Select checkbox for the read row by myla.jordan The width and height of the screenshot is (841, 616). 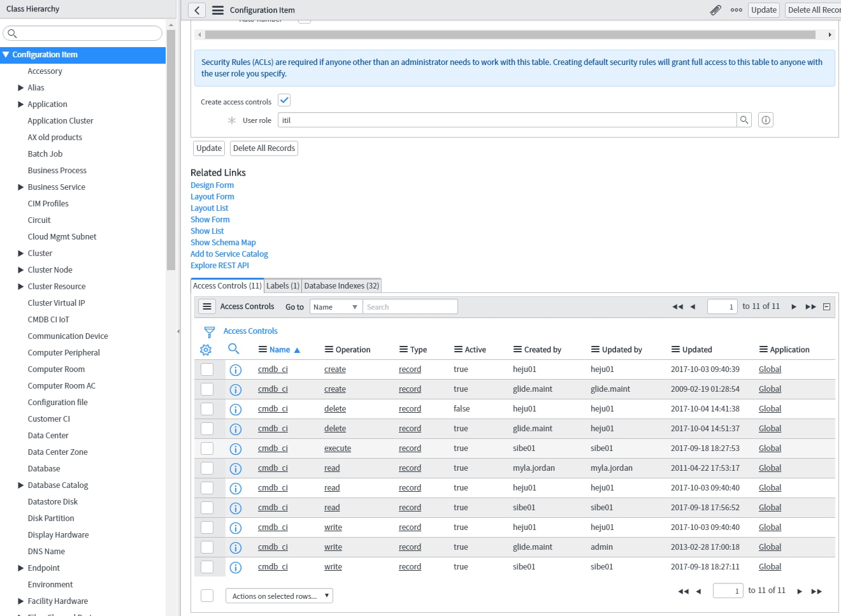point(207,468)
